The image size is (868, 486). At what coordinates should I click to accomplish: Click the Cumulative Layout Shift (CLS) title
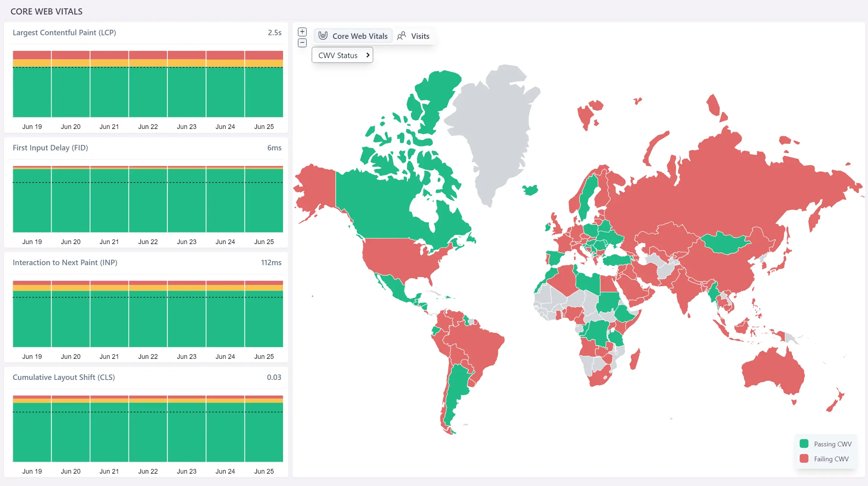coord(64,377)
